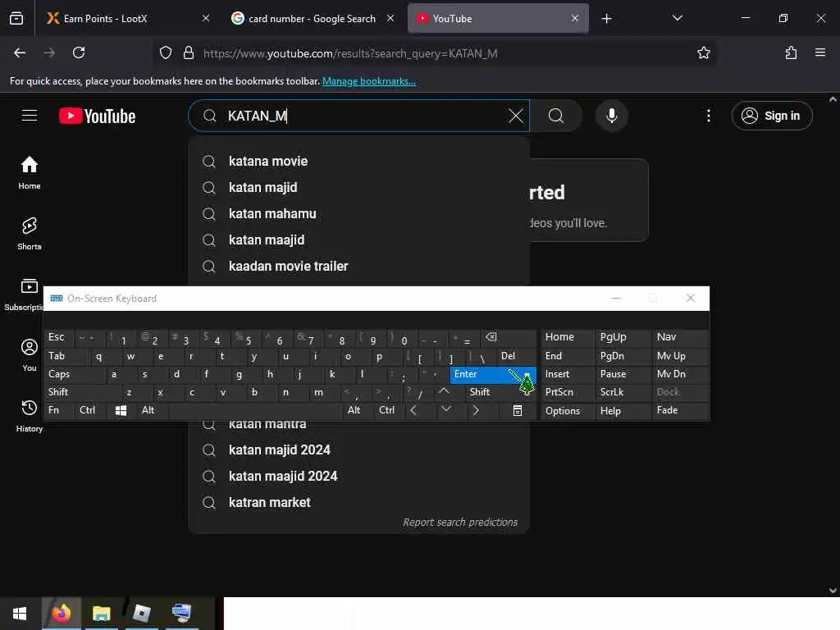Toggle left Ctrl on On-Screen Keyboard
This screenshot has width=840, height=630.
point(91,410)
